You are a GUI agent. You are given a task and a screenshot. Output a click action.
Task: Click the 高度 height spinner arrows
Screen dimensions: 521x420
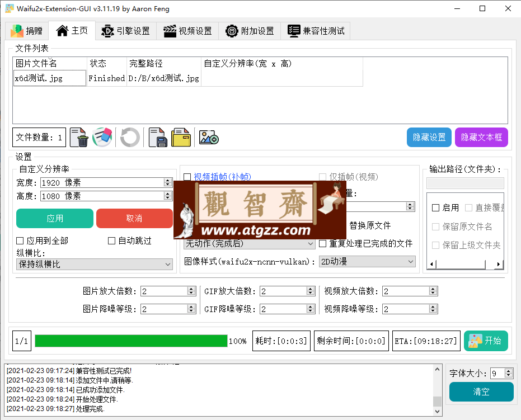pos(168,196)
